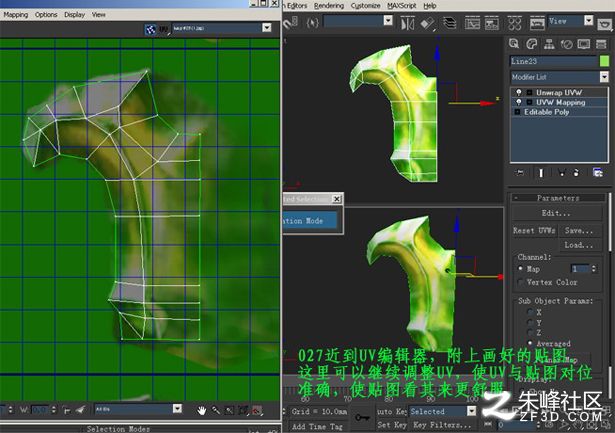
Task: Open the Layer Manager icon
Action: (x=449, y=24)
